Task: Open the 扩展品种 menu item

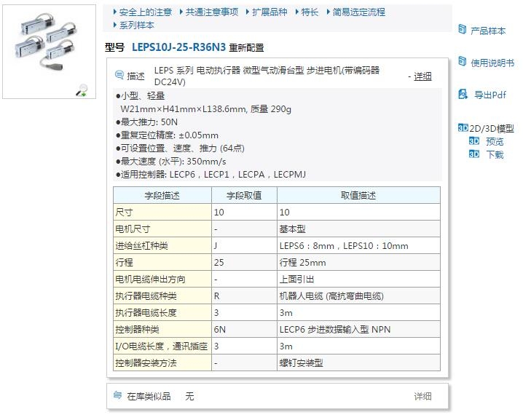Action: click(x=270, y=12)
